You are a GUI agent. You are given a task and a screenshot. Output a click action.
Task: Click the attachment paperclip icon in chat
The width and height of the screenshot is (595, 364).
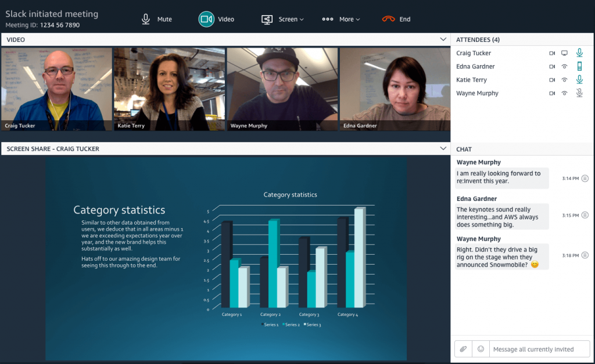(463, 349)
